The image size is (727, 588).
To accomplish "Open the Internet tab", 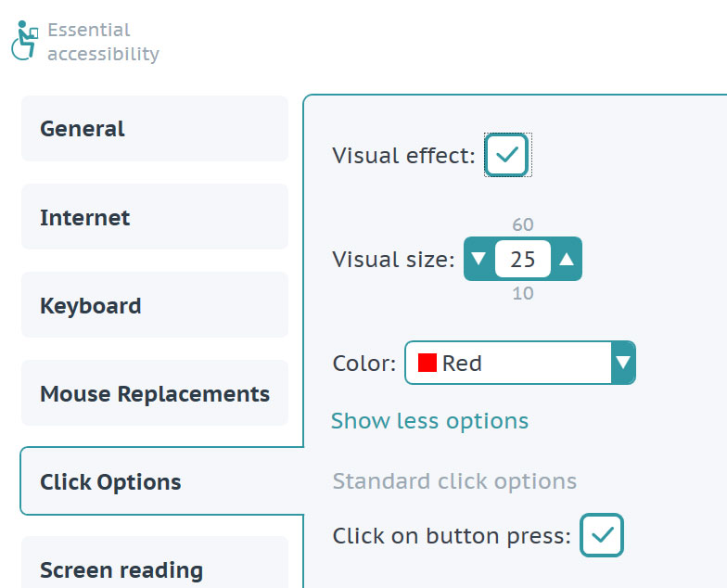I will [155, 217].
